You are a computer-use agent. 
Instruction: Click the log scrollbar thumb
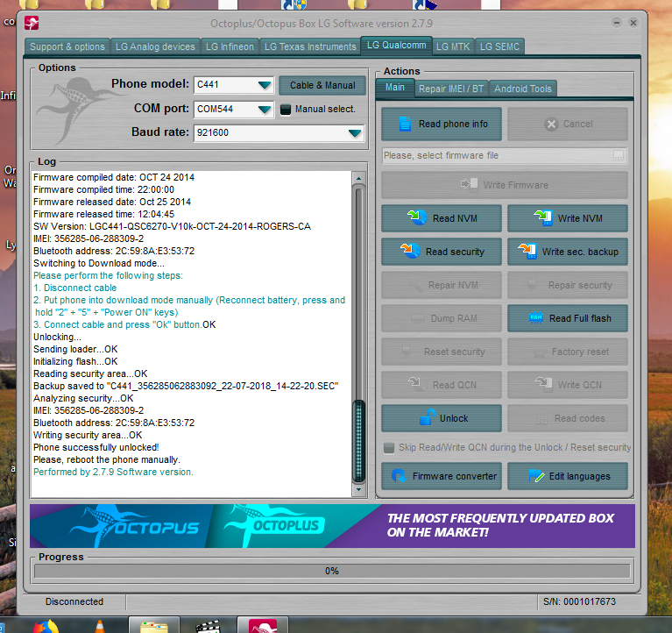(x=358, y=440)
